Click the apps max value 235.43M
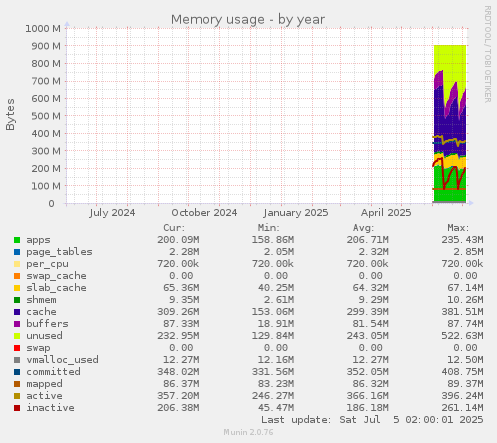This screenshot has height=443, width=497. click(462, 240)
